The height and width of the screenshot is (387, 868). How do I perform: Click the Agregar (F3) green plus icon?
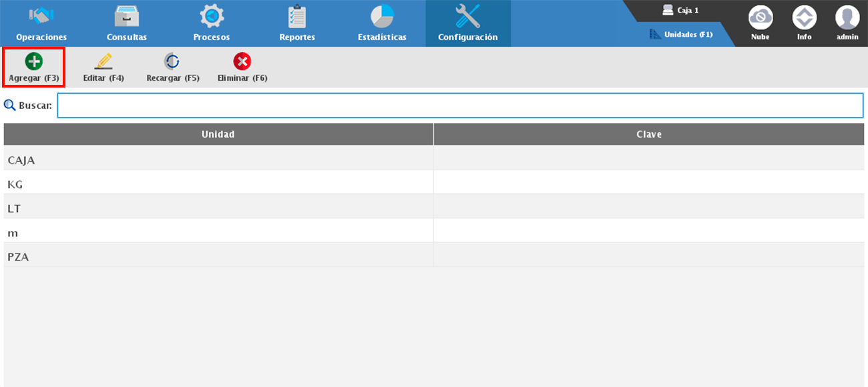pyautogui.click(x=33, y=62)
